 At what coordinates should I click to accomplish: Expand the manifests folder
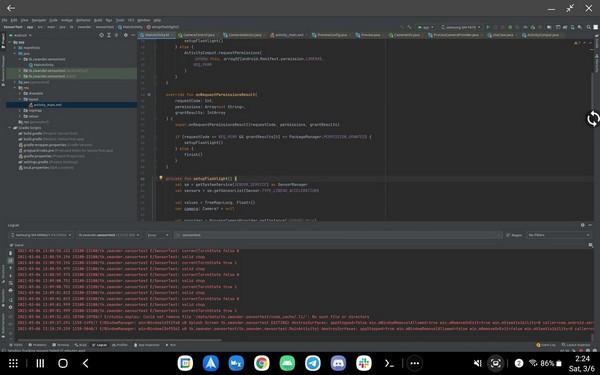[15, 48]
